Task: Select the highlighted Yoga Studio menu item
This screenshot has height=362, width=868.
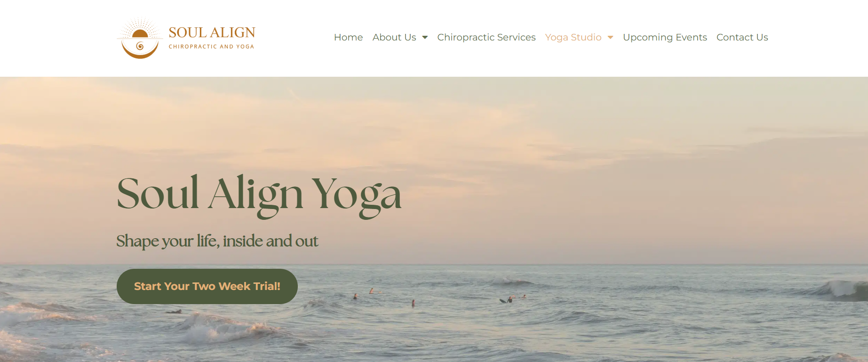Action: click(x=573, y=37)
